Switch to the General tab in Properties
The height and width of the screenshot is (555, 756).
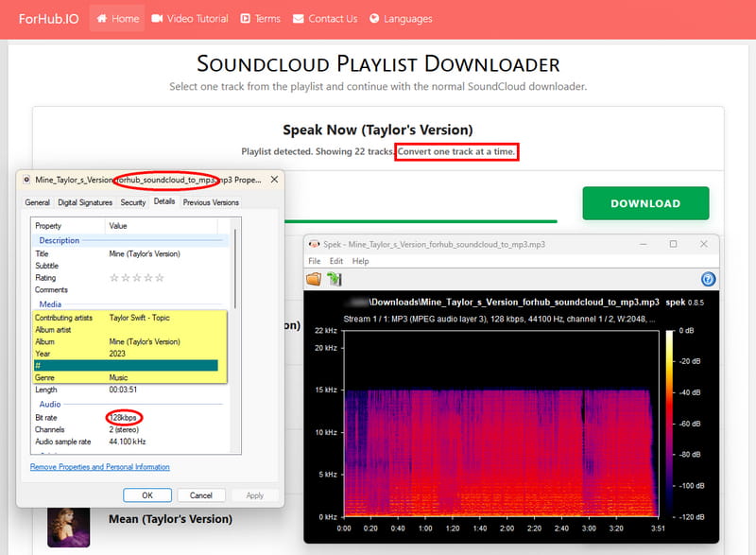38,202
